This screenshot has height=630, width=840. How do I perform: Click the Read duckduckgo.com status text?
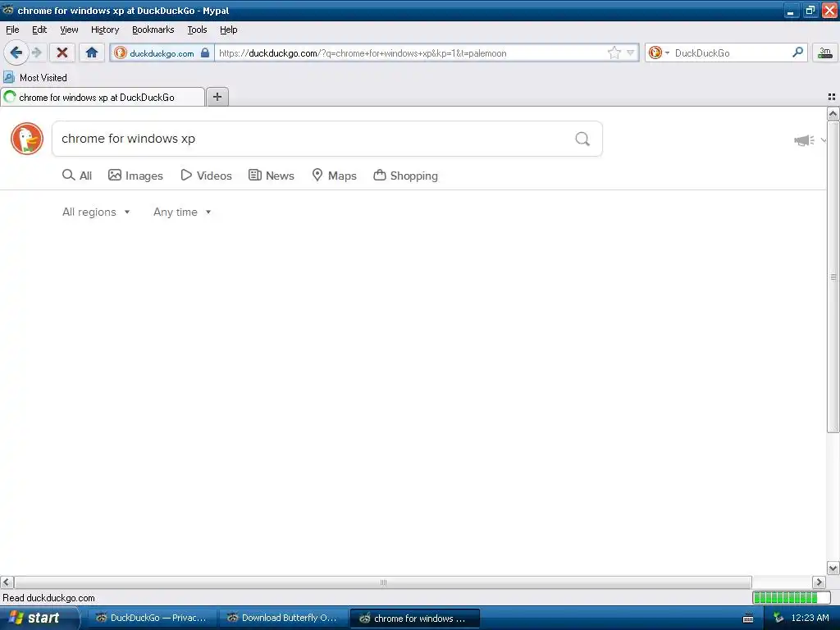click(48, 598)
